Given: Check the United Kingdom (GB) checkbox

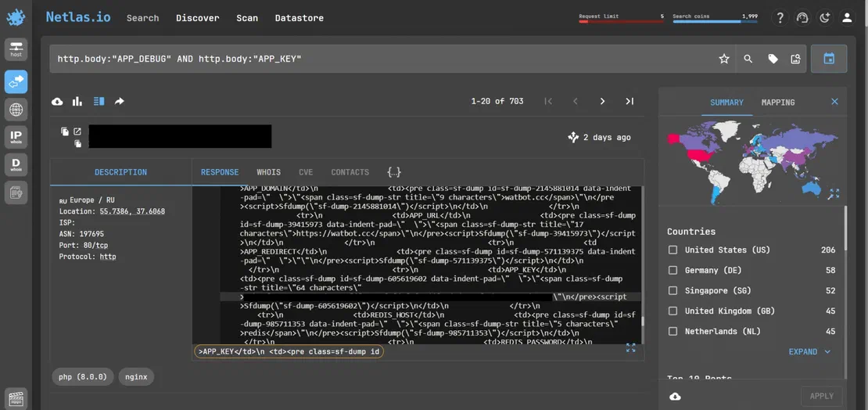Looking at the screenshot, I should 673,311.
